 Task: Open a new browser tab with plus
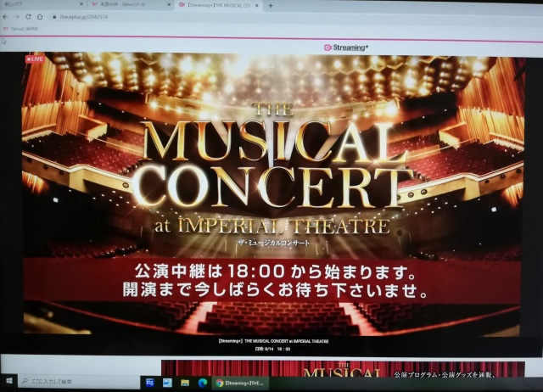pos(271,6)
